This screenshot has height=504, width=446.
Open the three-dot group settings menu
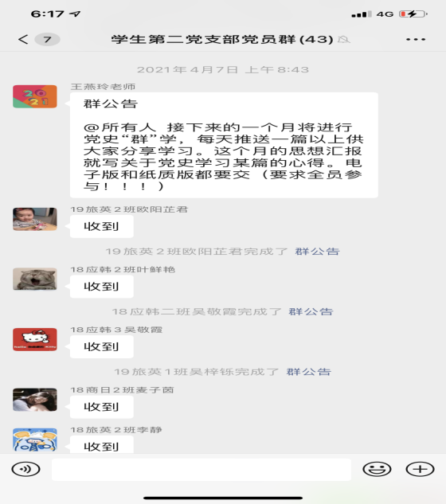(416, 39)
